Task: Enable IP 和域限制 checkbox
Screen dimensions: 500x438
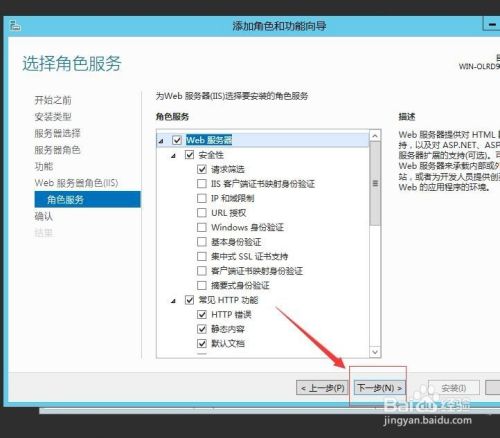Action: click(x=202, y=198)
